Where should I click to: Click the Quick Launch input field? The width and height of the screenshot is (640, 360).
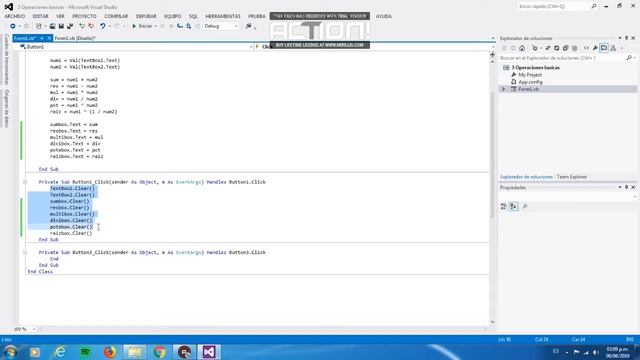553,7
